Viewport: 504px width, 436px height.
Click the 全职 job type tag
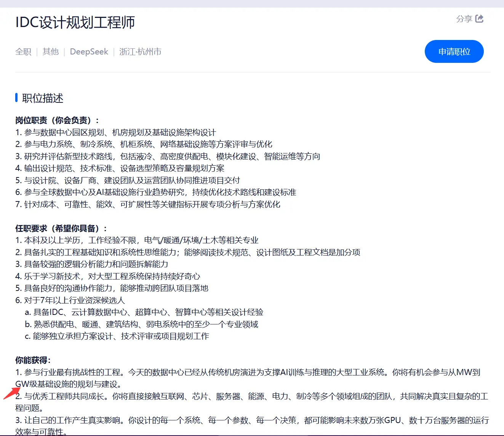point(23,51)
